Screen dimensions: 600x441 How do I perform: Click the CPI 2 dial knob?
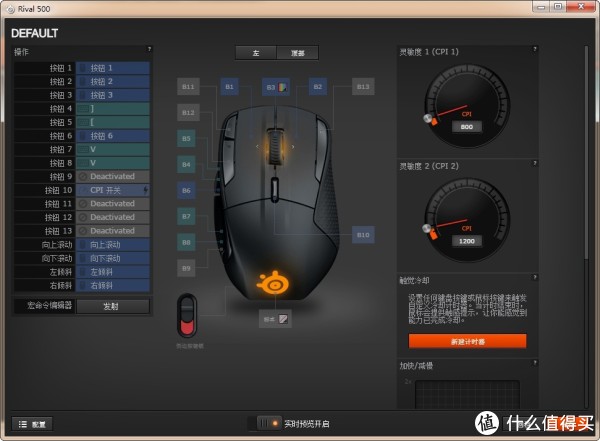(x=427, y=229)
